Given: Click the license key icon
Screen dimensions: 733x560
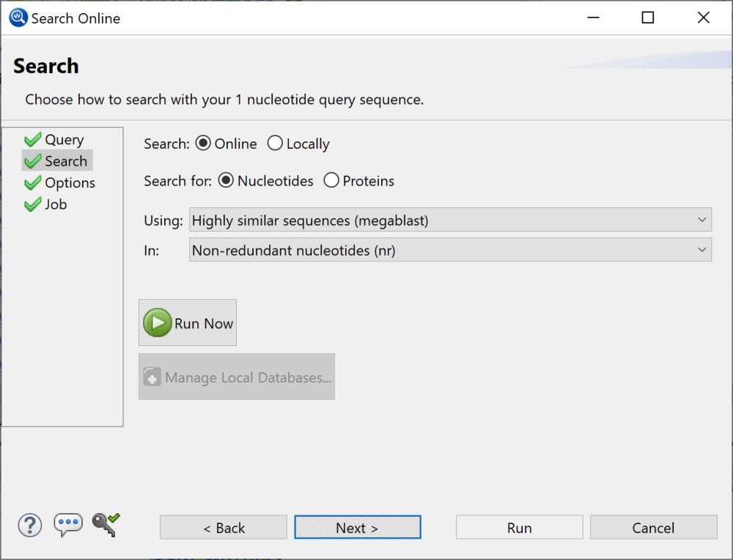Looking at the screenshot, I should coord(106,524).
